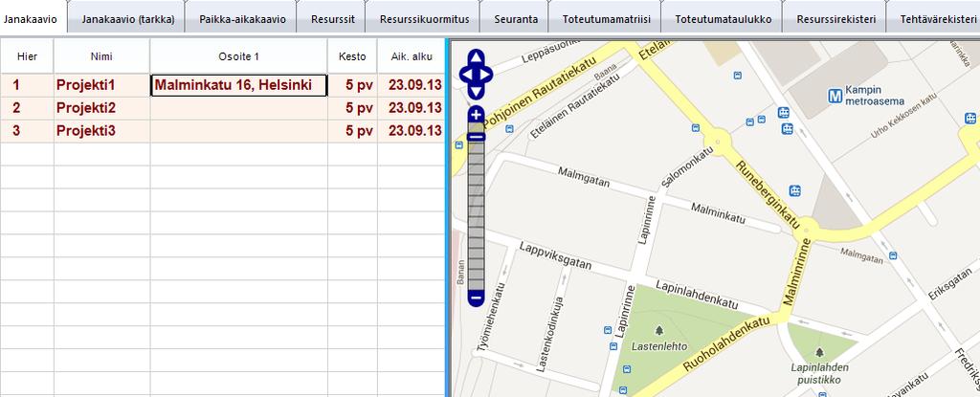
Task: Click the bus stop icon near Etelä street top
Action: tap(738, 76)
